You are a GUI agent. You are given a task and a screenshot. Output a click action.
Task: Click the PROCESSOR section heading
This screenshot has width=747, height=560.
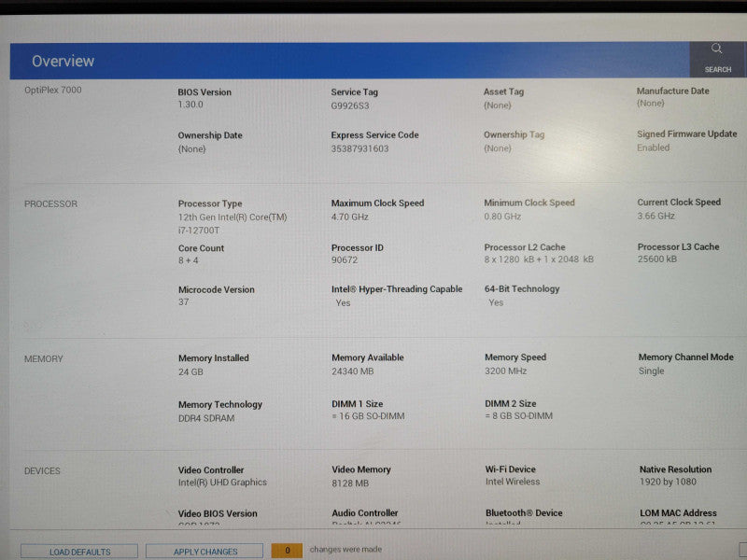tap(50, 203)
